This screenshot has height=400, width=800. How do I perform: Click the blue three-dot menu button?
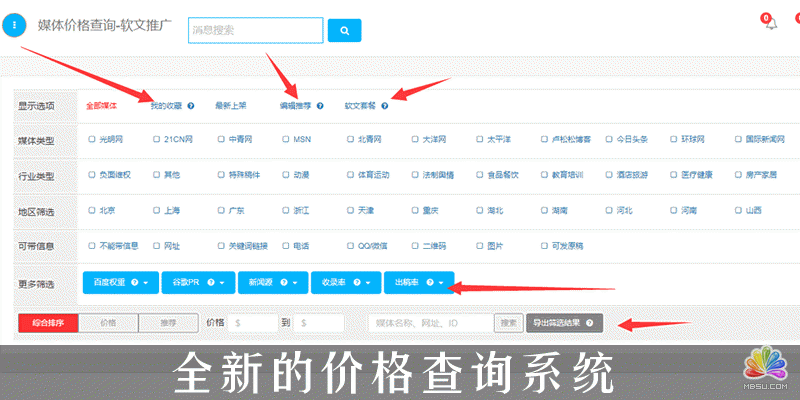click(14, 24)
